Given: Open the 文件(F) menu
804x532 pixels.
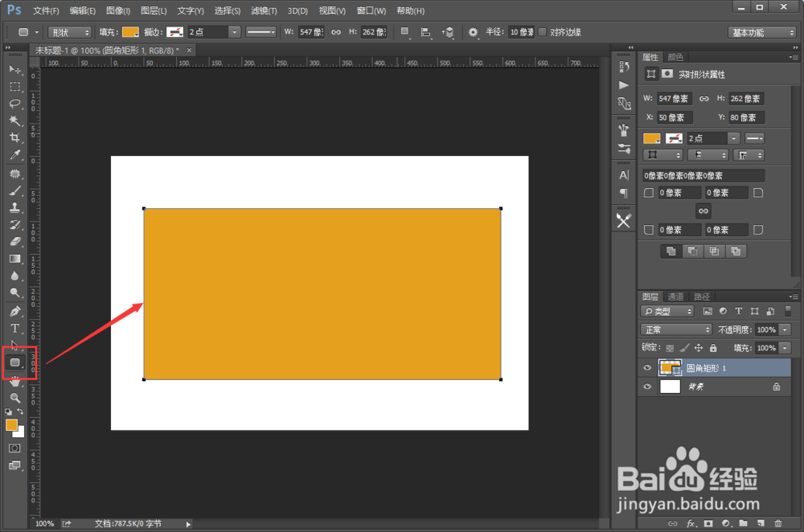Looking at the screenshot, I should 46,10.
